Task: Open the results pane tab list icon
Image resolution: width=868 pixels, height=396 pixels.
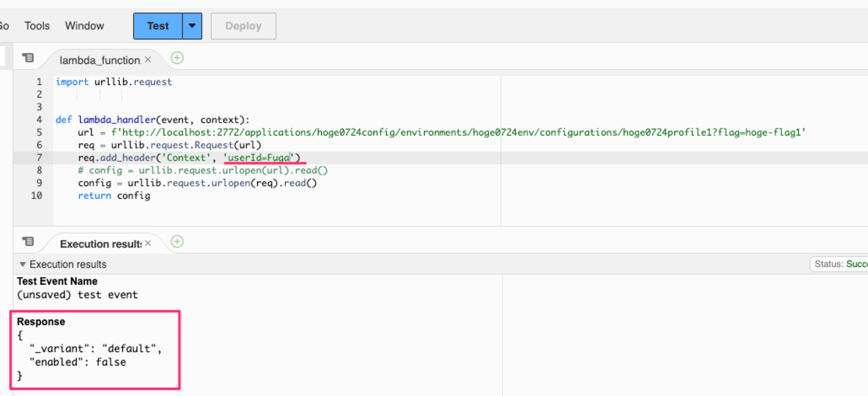Action: coord(28,241)
